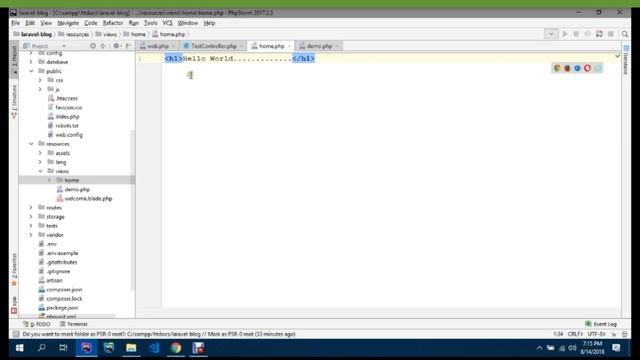Viewport: 640px width, 360px height.
Task: Select web.config file in tree
Action: [x=65, y=135]
